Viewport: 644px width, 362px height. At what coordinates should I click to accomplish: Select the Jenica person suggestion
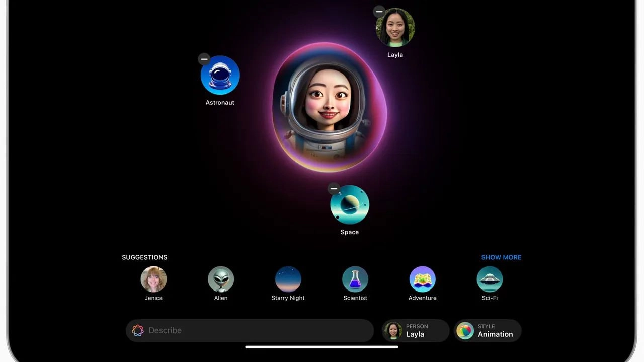[x=153, y=279]
